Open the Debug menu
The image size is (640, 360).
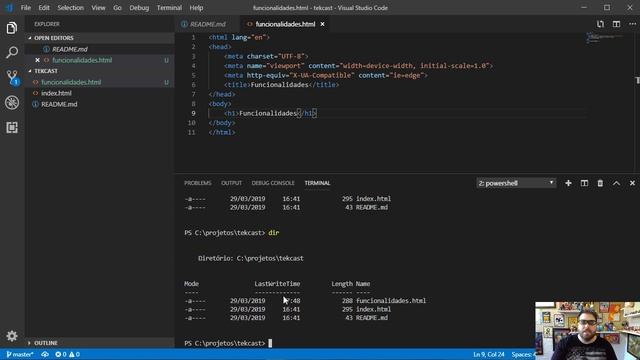pos(139,8)
